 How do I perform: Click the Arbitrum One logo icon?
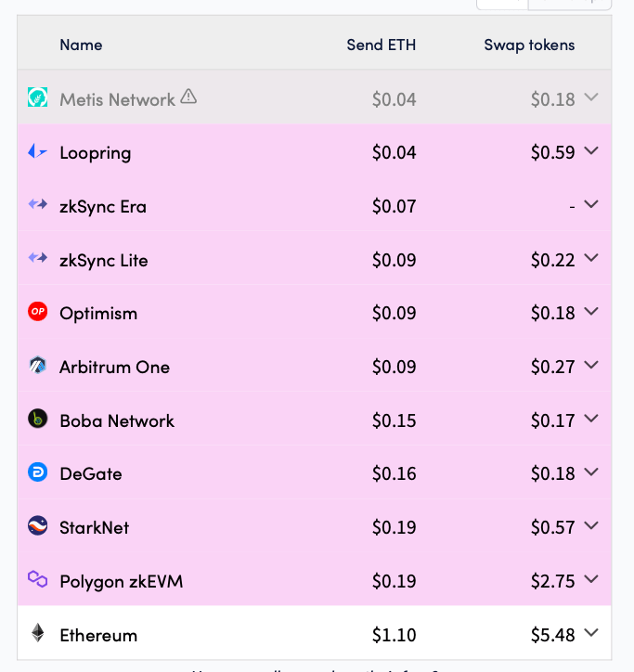[x=38, y=365]
